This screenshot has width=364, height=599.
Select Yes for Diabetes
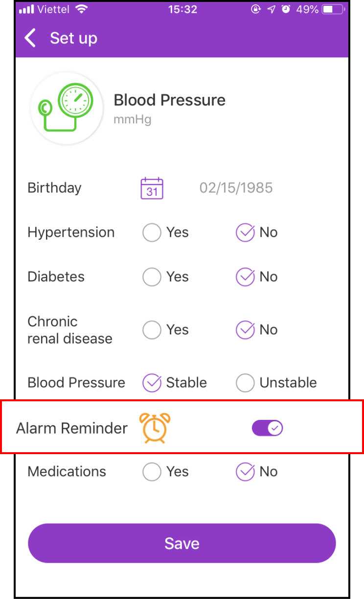pyautogui.click(x=152, y=277)
